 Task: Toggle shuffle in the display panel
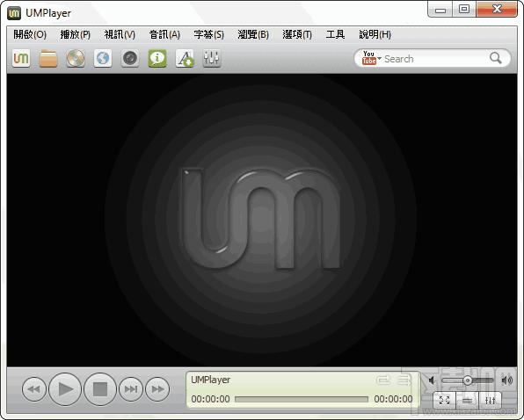click(x=404, y=380)
